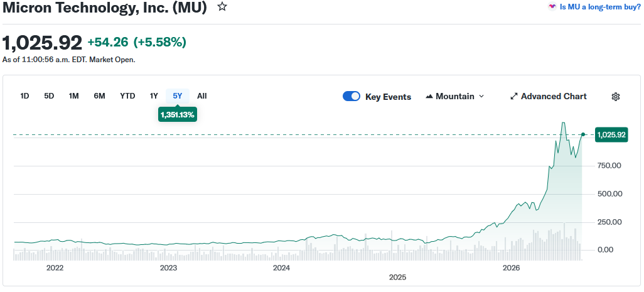Add MU to watchlist with star icon
644x292 pixels.
[222, 6]
